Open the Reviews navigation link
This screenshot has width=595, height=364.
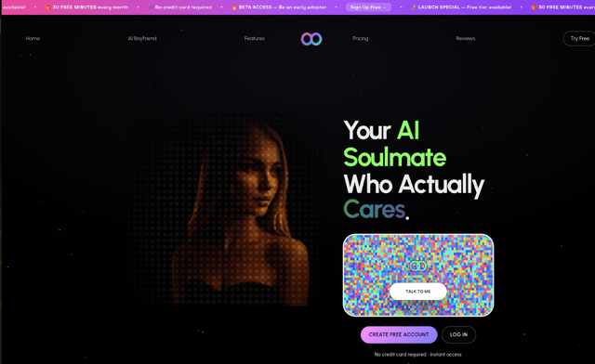(x=466, y=38)
